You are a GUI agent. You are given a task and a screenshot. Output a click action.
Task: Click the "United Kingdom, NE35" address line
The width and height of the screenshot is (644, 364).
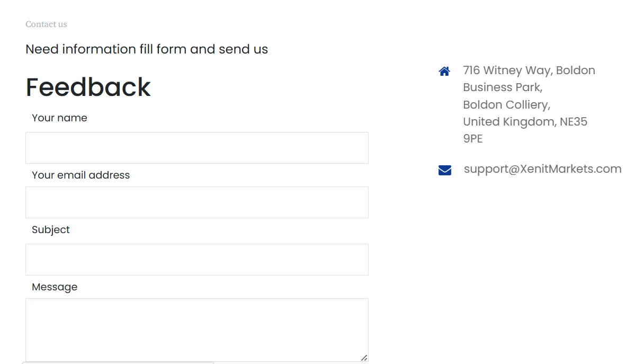point(525,122)
